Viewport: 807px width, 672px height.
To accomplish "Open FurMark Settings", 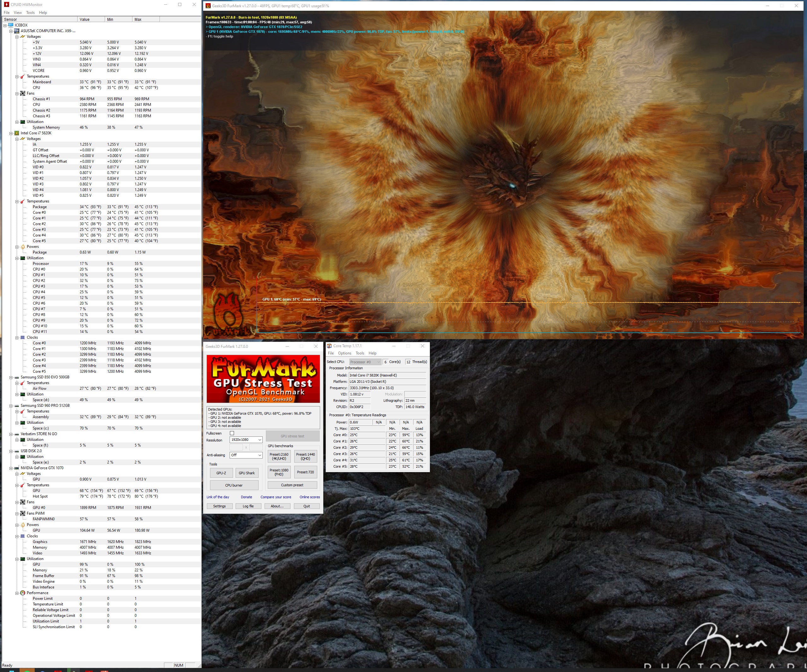I will [219, 506].
